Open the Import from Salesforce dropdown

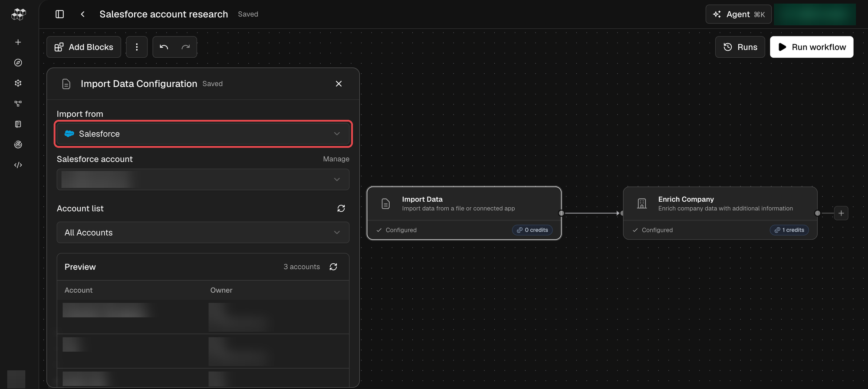(203, 134)
